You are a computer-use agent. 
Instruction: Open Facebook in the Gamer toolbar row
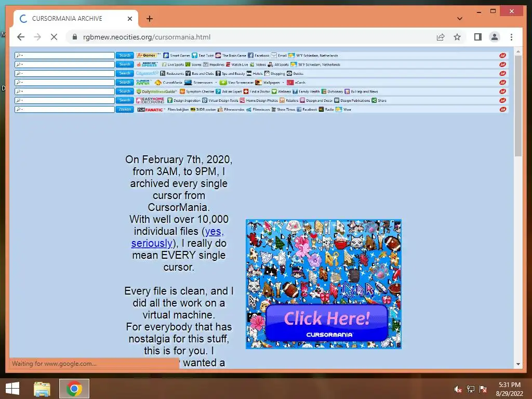click(x=259, y=55)
